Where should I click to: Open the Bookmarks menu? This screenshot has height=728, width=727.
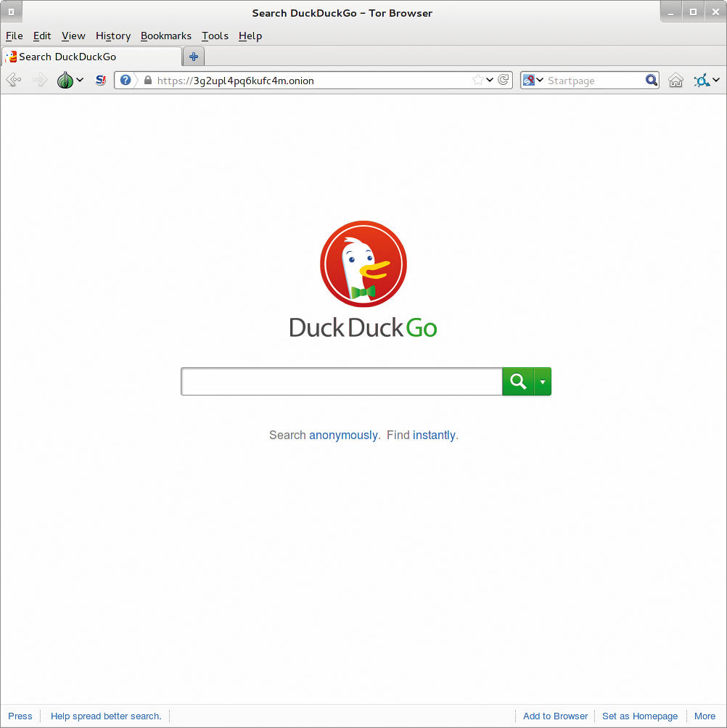coord(165,36)
